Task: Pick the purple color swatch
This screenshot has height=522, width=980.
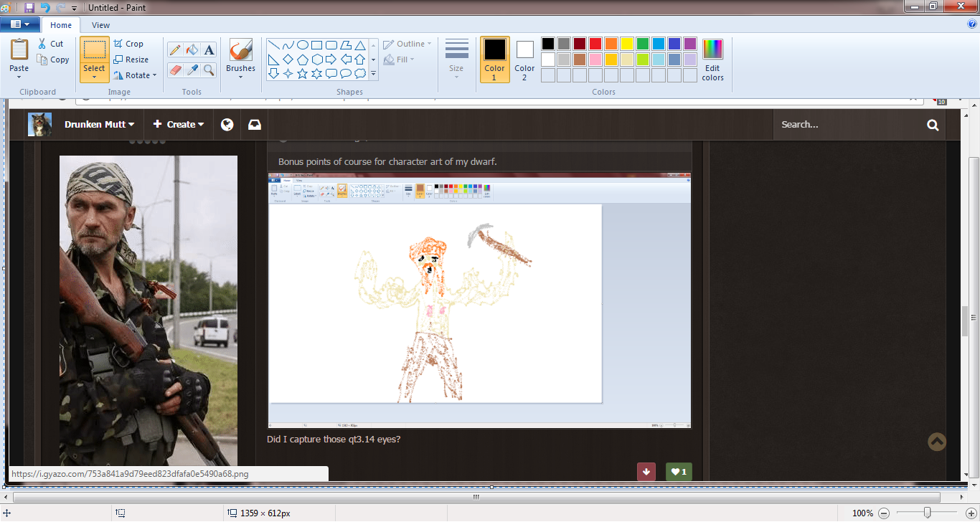Action: tap(690, 44)
